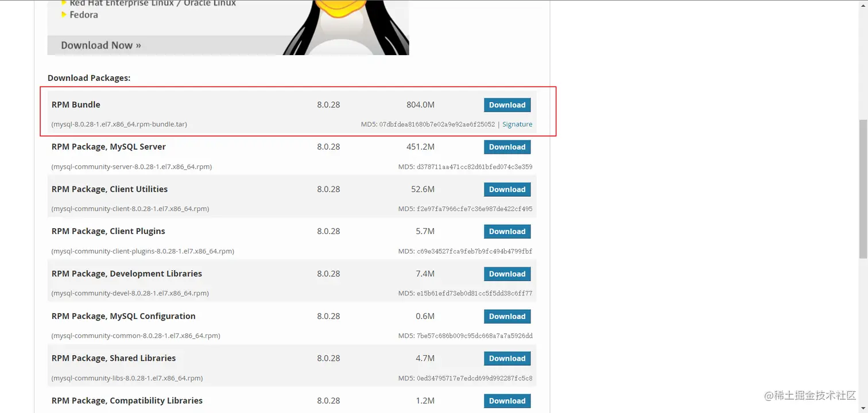The image size is (868, 413).
Task: Select 'RPM Package, Client Utilities' title
Action: tap(110, 189)
